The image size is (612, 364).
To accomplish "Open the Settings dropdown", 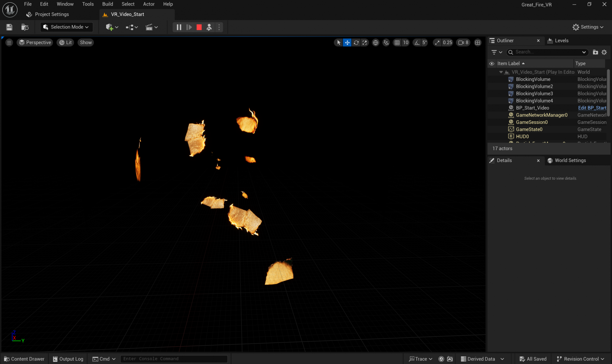I will pos(588,27).
